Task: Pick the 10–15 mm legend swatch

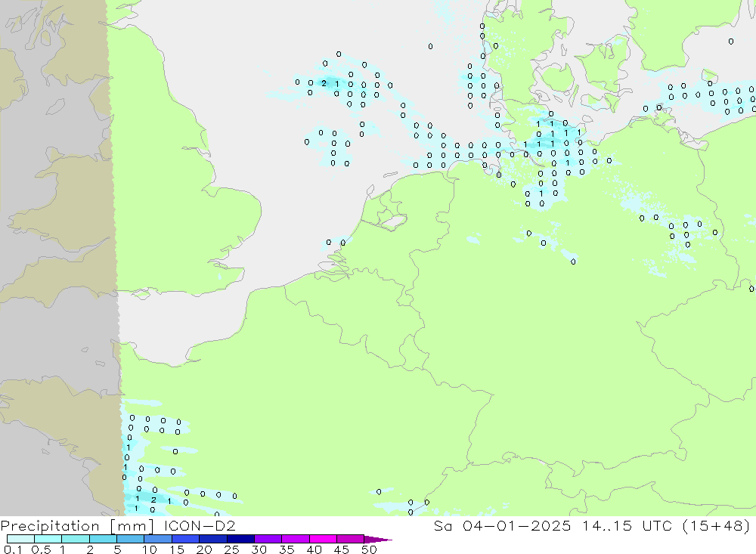Action: coord(158,539)
